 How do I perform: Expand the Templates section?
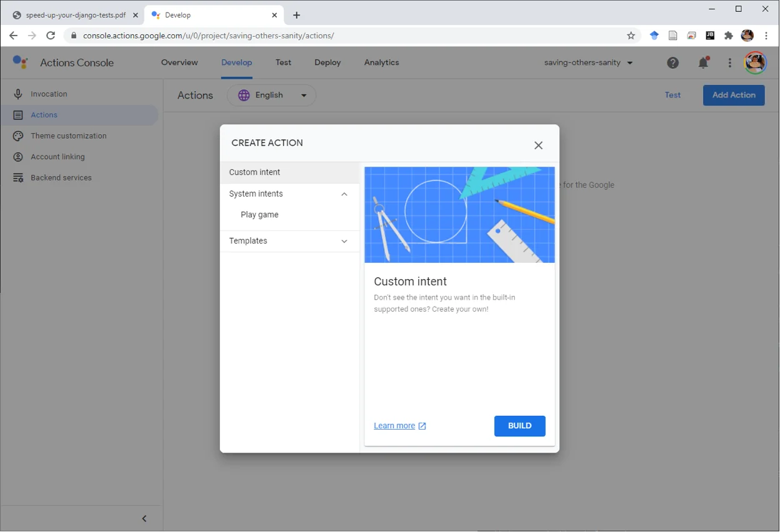[344, 241]
